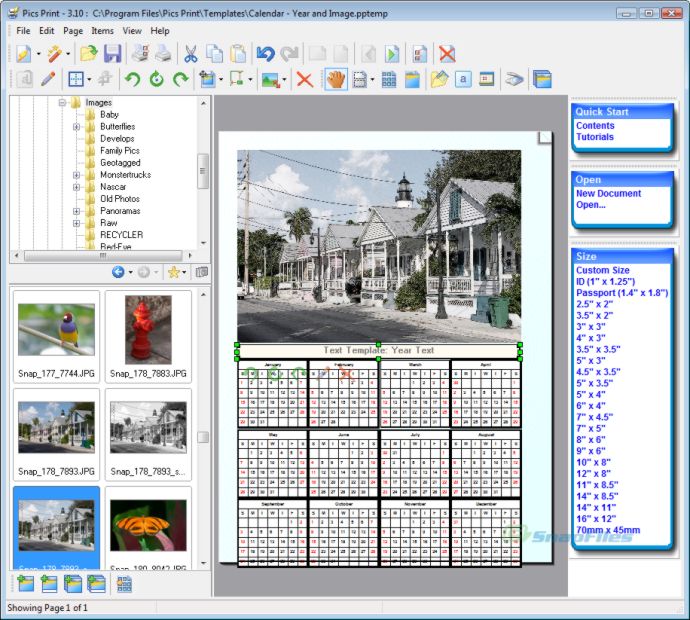Screen dimensions: 690x620
Task: Expand the Butterflies folder in tree
Action: [76, 127]
